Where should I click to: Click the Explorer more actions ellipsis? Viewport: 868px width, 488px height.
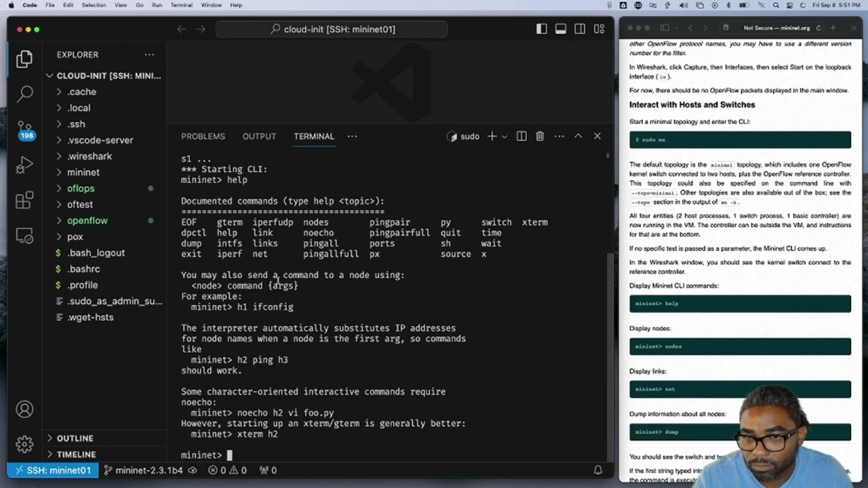[149, 54]
